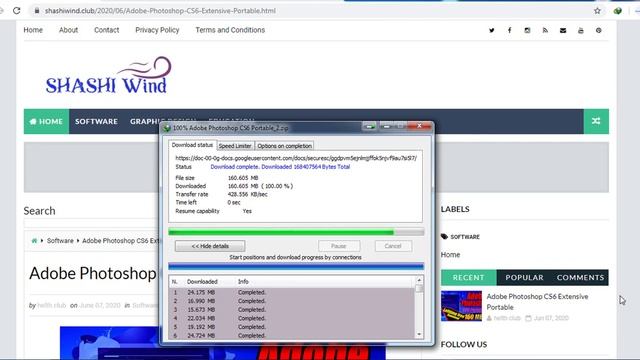The height and width of the screenshot is (360, 640).
Task: Open the Twitter social icon
Action: pos(492,30)
